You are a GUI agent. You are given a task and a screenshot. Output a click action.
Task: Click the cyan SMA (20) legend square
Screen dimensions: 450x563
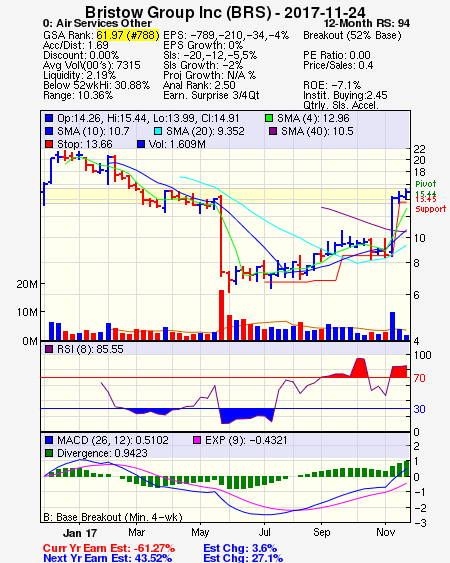pyautogui.click(x=158, y=131)
